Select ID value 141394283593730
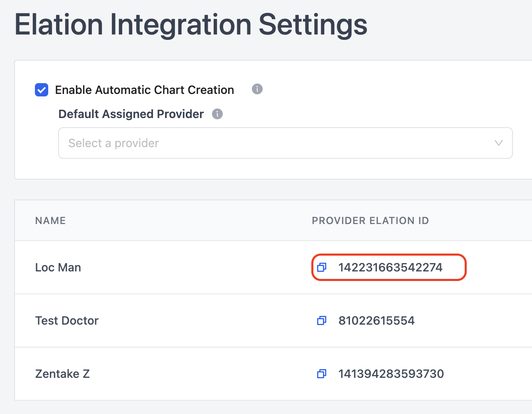The image size is (532, 414). coord(391,374)
